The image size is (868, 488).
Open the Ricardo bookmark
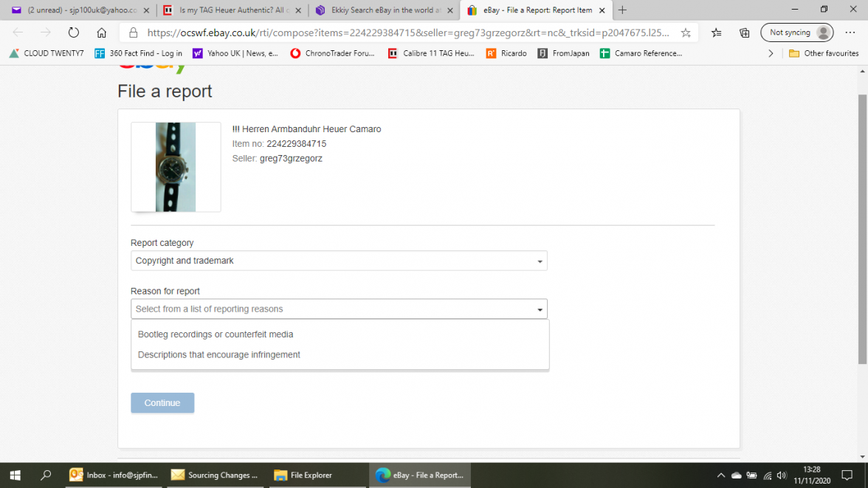[506, 53]
